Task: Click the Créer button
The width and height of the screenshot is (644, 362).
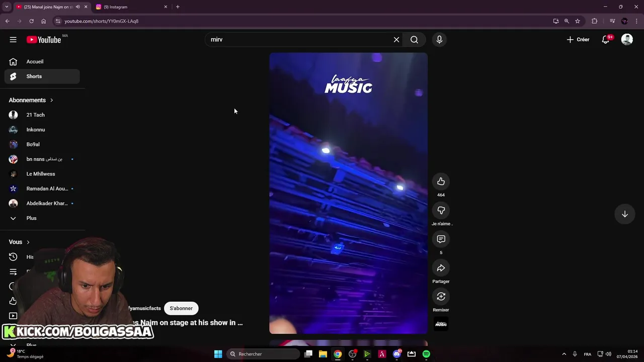Action: pyautogui.click(x=578, y=40)
